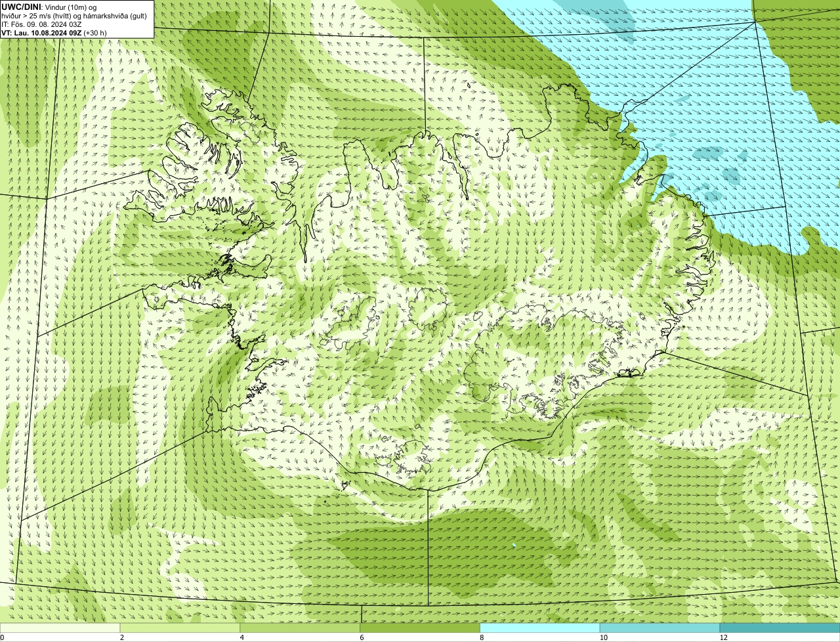The image size is (840, 642).
Task: Click the legend scale label "8"
Action: point(482,637)
